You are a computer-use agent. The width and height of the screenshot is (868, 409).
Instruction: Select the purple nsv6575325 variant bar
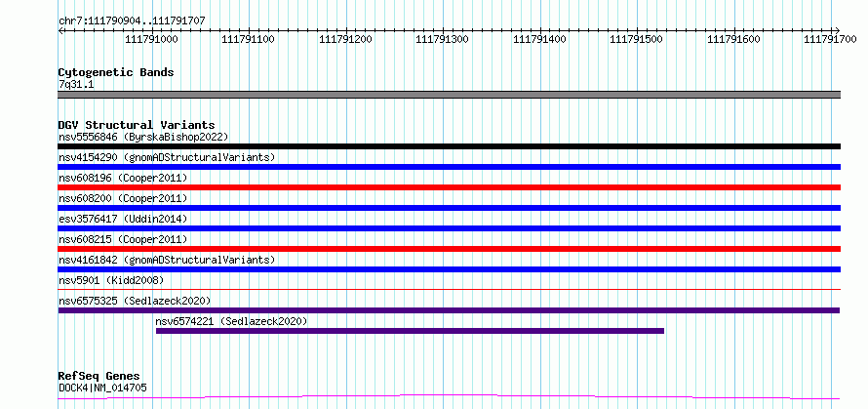coord(449,310)
